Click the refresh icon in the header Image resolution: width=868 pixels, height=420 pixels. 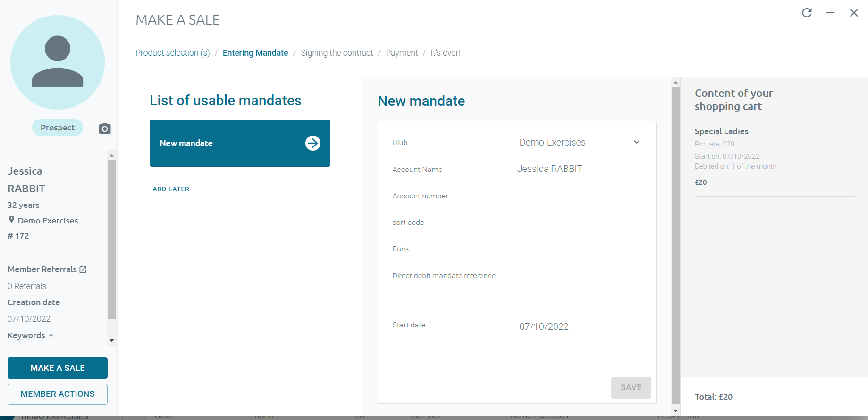click(807, 13)
